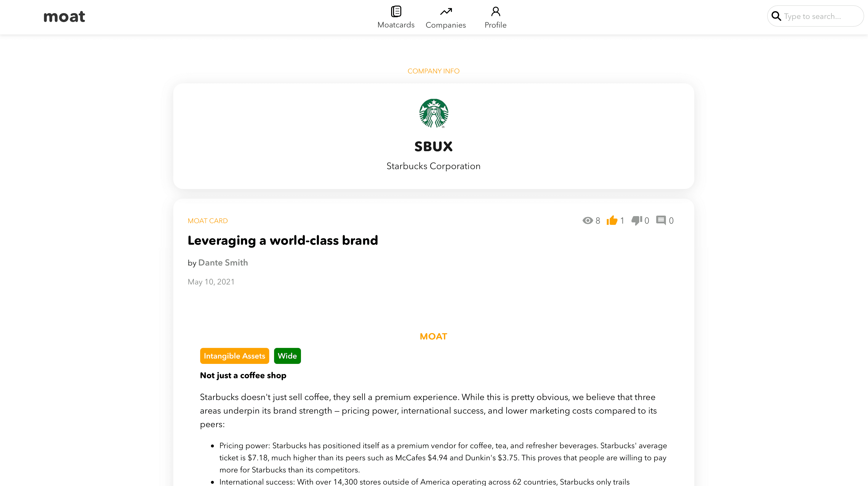
Task: Click the views eye icon
Action: point(588,221)
